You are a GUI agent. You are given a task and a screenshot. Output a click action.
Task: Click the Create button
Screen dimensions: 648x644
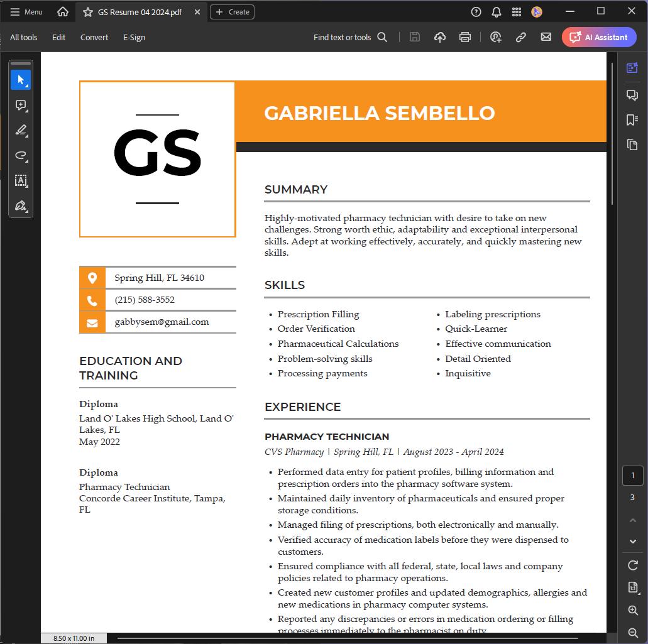(233, 12)
